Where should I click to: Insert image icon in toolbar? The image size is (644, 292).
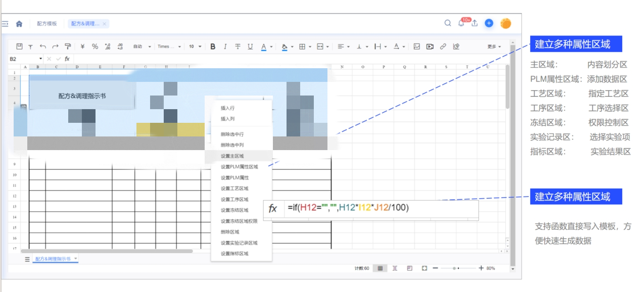(417, 46)
